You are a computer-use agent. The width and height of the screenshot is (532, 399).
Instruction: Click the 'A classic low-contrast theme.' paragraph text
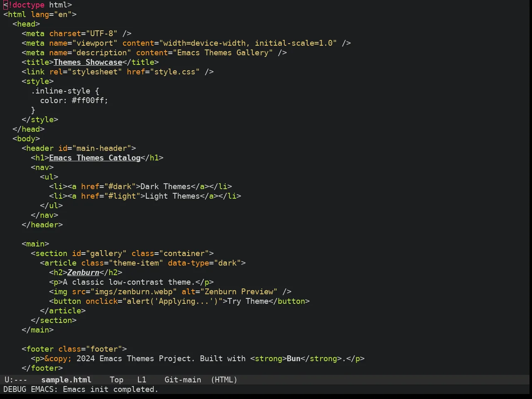click(x=129, y=282)
